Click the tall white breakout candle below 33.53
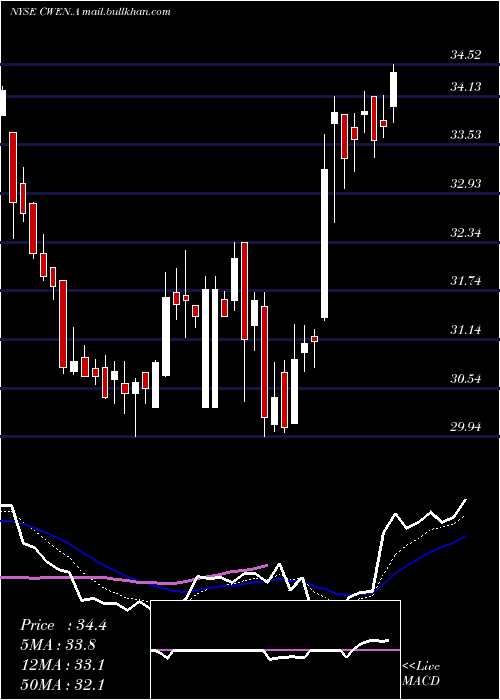500x700 pixels. [x=325, y=243]
